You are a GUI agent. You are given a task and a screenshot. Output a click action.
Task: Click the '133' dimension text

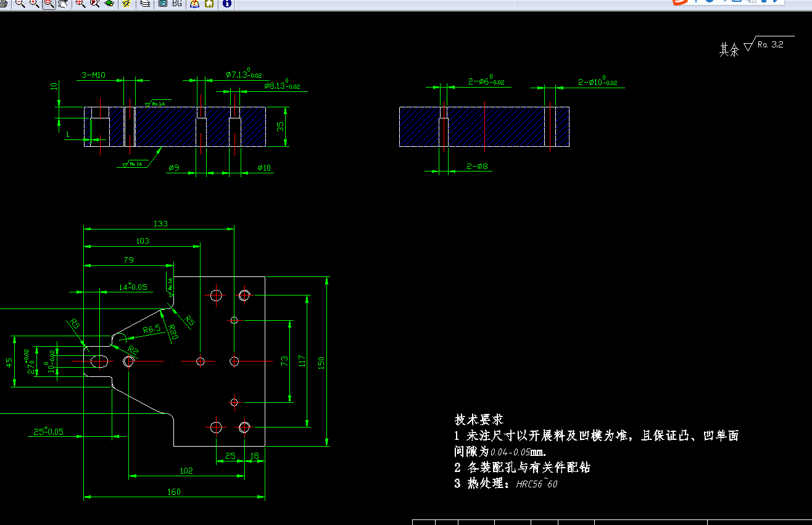coord(160,223)
